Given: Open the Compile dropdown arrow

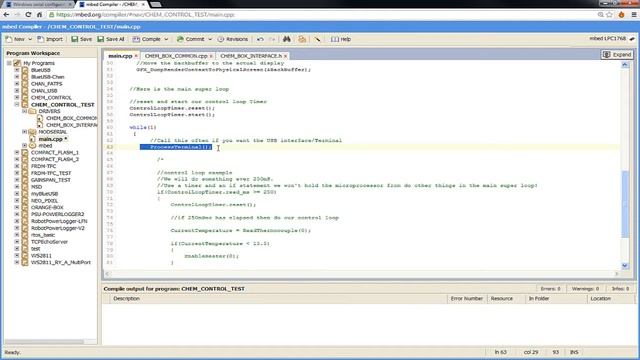Looking at the screenshot, I should (x=166, y=39).
